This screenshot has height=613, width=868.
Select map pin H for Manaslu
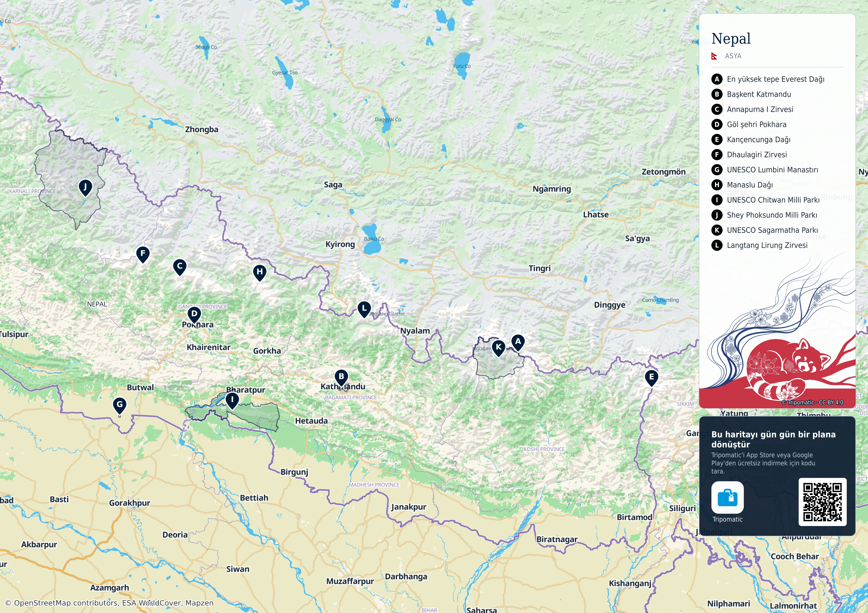[260, 273]
